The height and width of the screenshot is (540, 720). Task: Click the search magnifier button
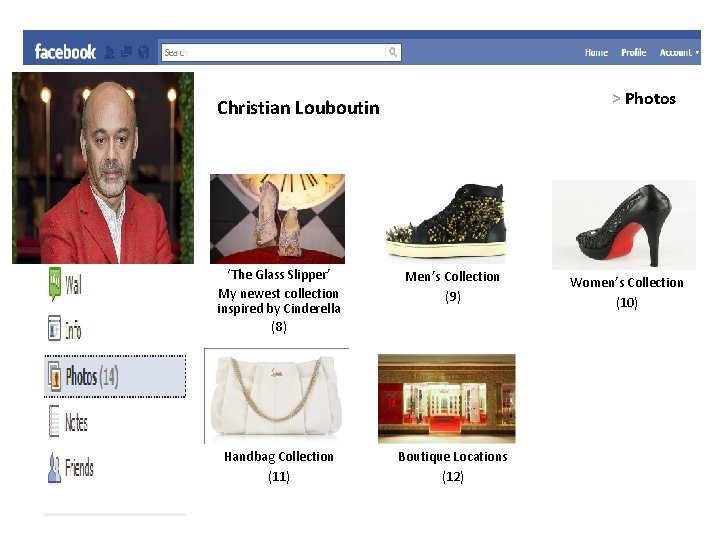(x=393, y=52)
